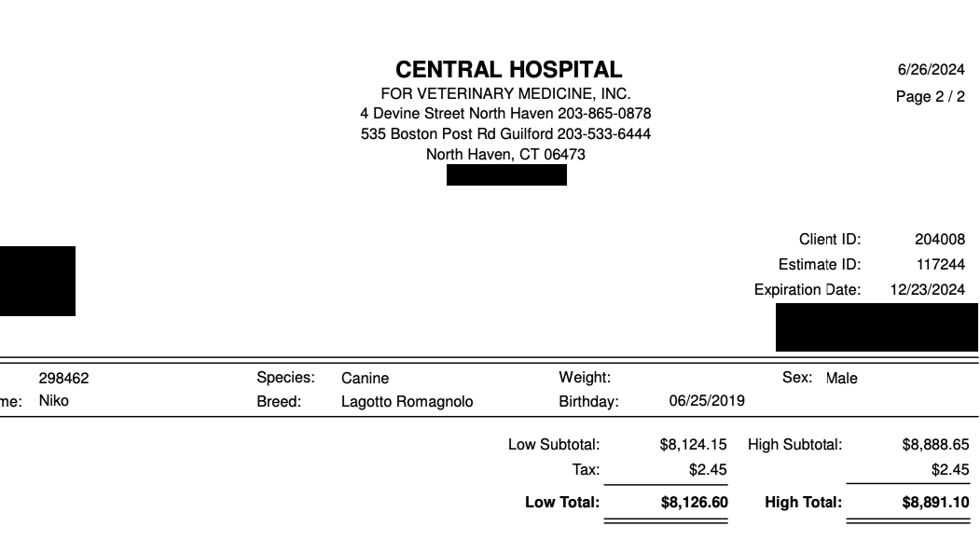
Task: Click the patient name Niko
Action: coord(54,401)
